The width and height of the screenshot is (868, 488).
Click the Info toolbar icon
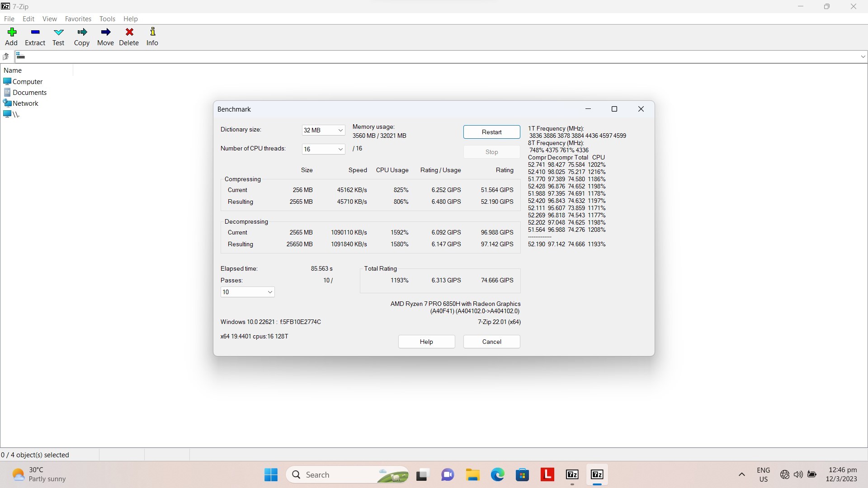coord(152,37)
